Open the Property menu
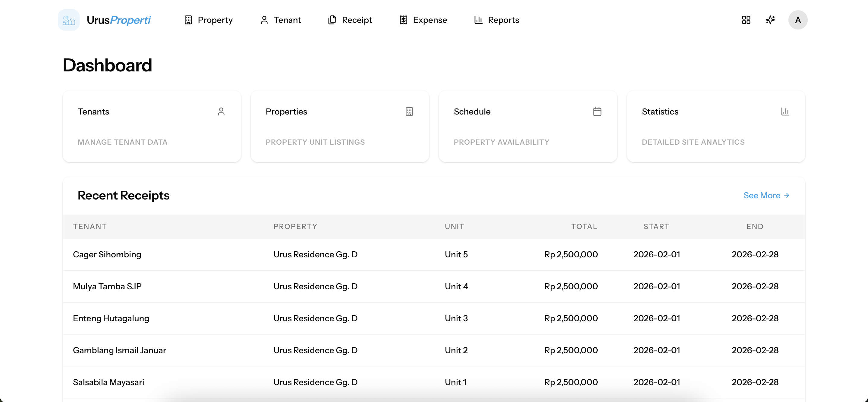 [208, 20]
